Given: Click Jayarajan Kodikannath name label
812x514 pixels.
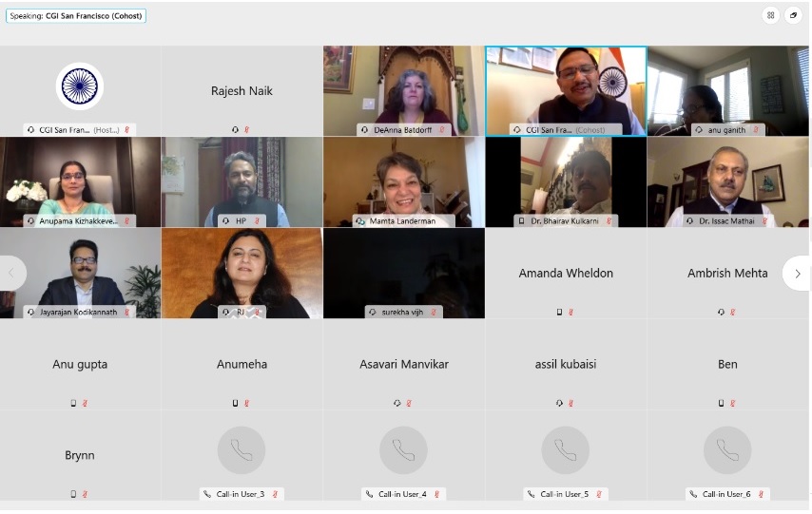Looking at the screenshot, I should (79, 313).
